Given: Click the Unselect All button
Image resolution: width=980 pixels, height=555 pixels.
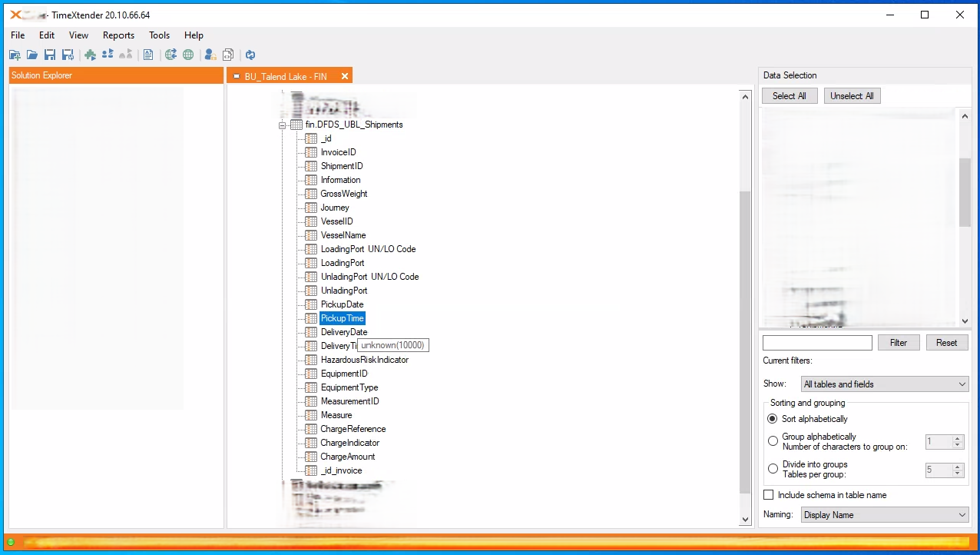Looking at the screenshot, I should [x=852, y=96].
